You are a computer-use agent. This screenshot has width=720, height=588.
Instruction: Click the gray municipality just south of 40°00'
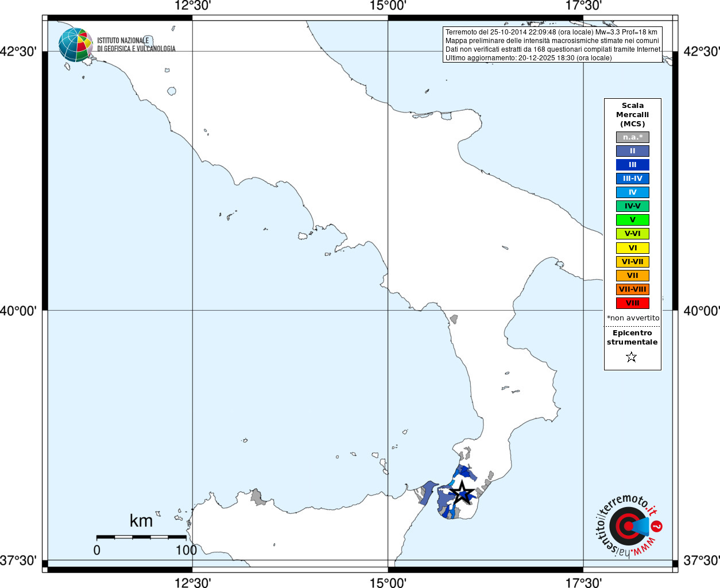(454, 319)
